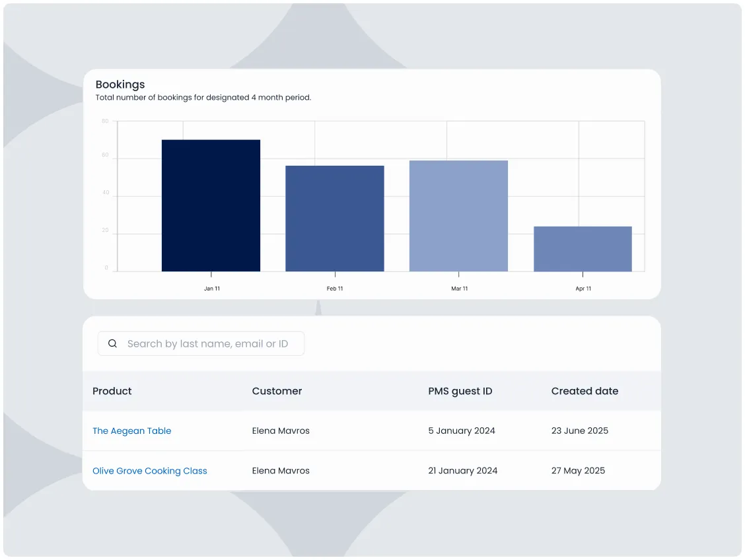Open The Aegean Table product link
Screen dimensions: 745x560
pyautogui.click(x=131, y=431)
